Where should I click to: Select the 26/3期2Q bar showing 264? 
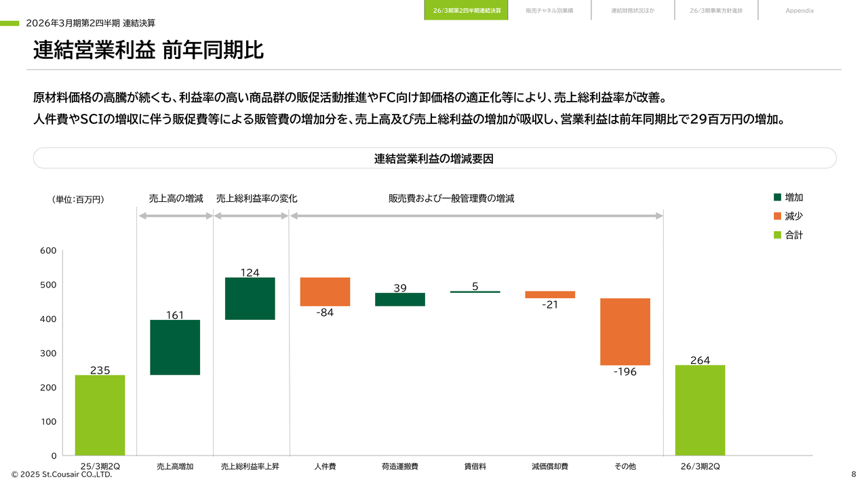tap(700, 410)
